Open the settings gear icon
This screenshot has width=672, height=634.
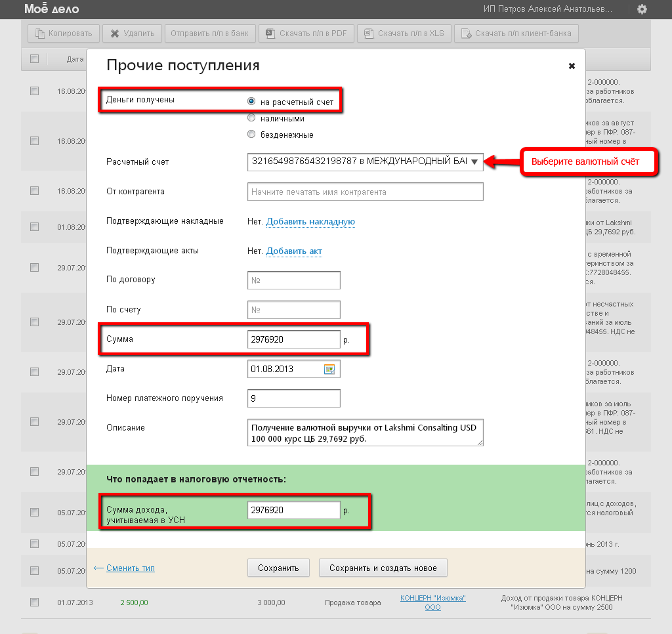coord(642,9)
